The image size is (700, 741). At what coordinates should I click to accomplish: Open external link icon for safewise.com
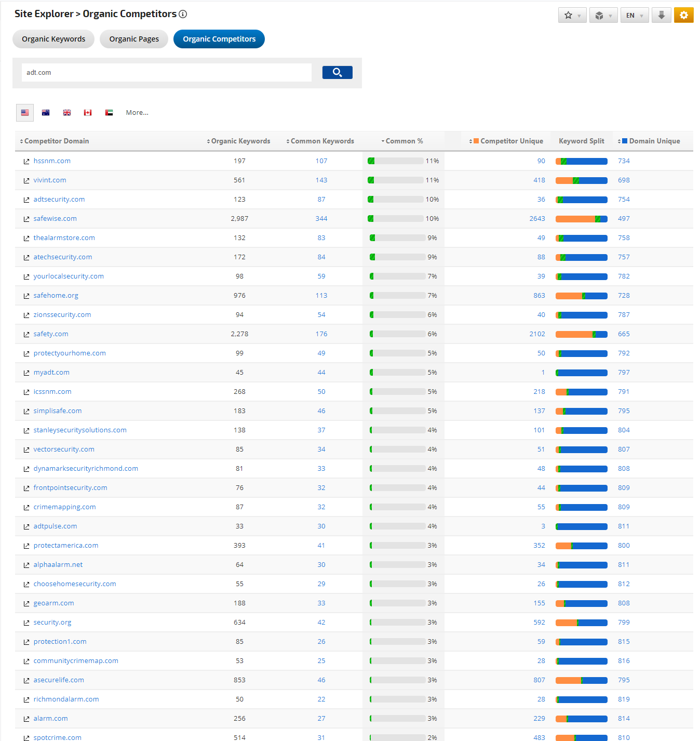(x=26, y=219)
